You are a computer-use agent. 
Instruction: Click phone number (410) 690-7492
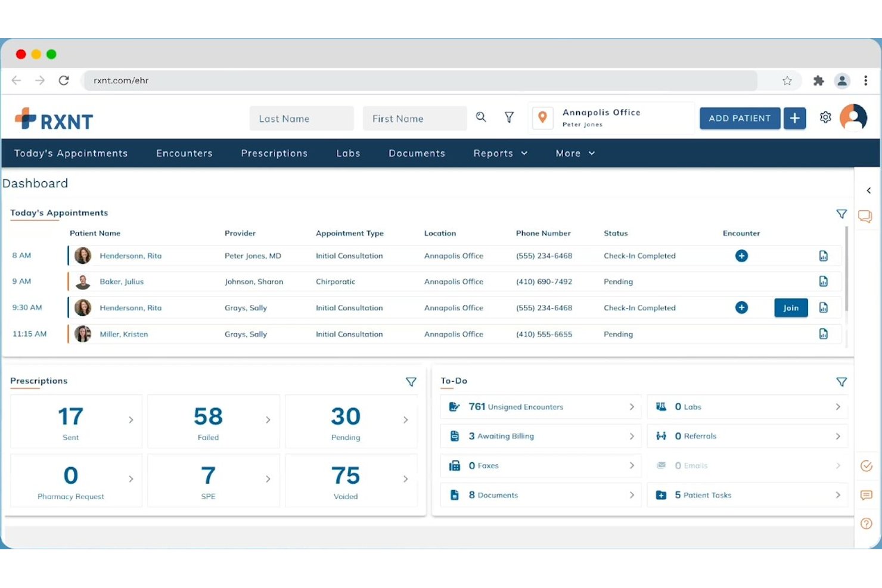coord(544,281)
